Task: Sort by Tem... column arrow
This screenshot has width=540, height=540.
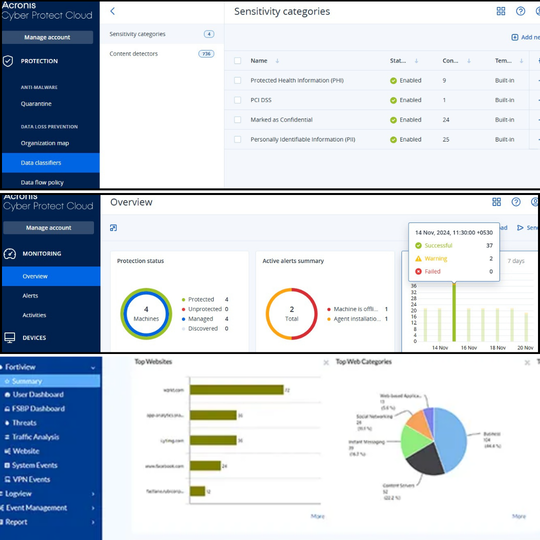Action: tap(521, 61)
